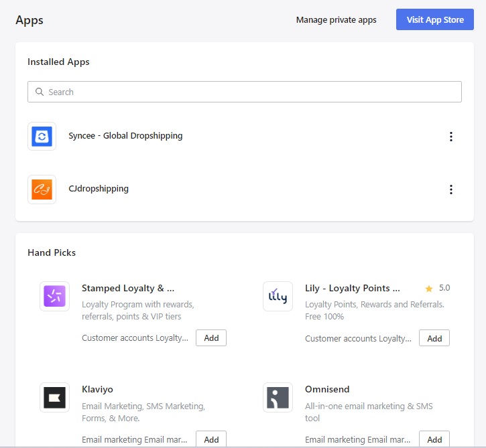
Task: Focus the Installed Apps search field
Action: pos(245,92)
